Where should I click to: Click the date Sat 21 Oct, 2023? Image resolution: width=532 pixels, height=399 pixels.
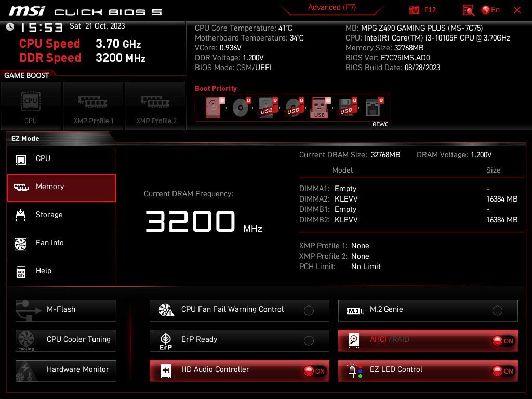[97, 26]
